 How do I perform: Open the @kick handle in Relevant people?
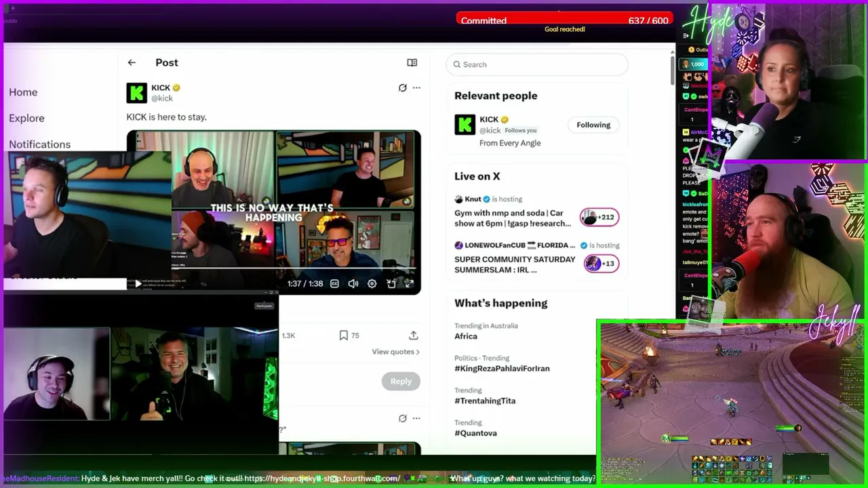click(490, 130)
